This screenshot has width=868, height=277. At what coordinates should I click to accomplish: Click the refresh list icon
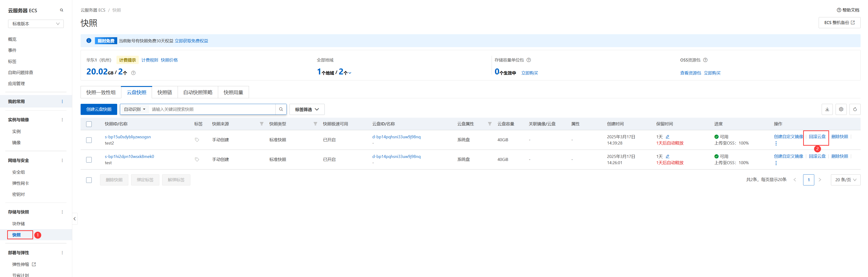pyautogui.click(x=855, y=109)
